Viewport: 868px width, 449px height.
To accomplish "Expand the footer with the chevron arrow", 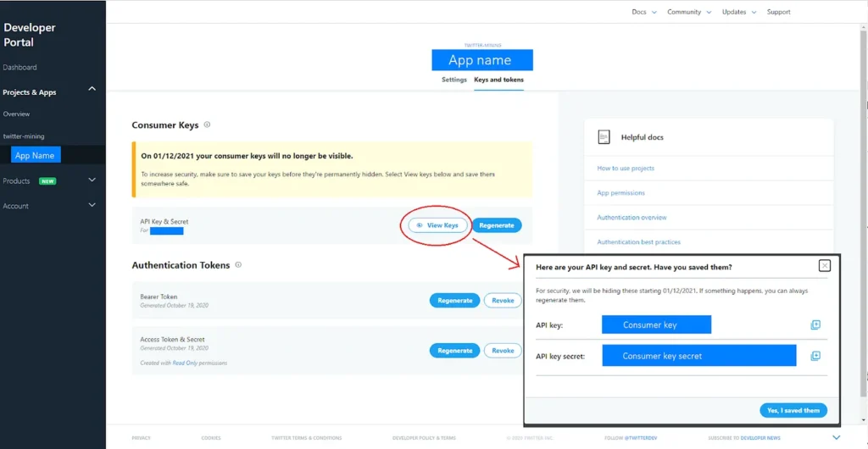I will (836, 437).
